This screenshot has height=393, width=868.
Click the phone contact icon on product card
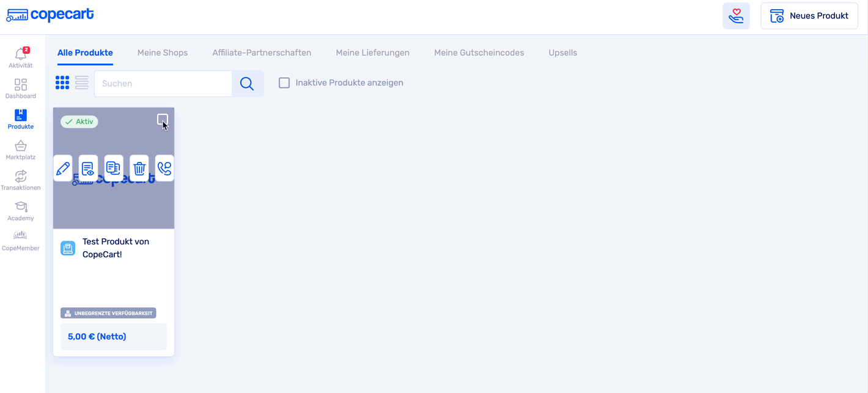[164, 168]
